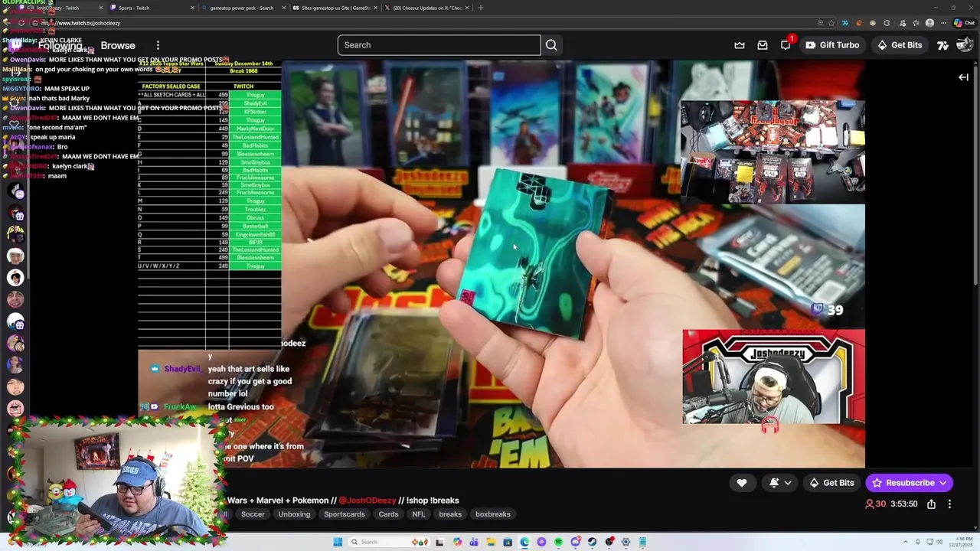980x551 pixels.
Task: Open the stream more options menu
Action: [949, 504]
